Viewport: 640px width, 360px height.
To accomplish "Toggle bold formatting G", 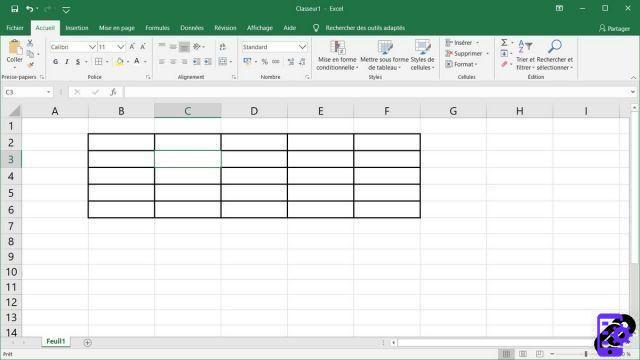I will pos(56,62).
